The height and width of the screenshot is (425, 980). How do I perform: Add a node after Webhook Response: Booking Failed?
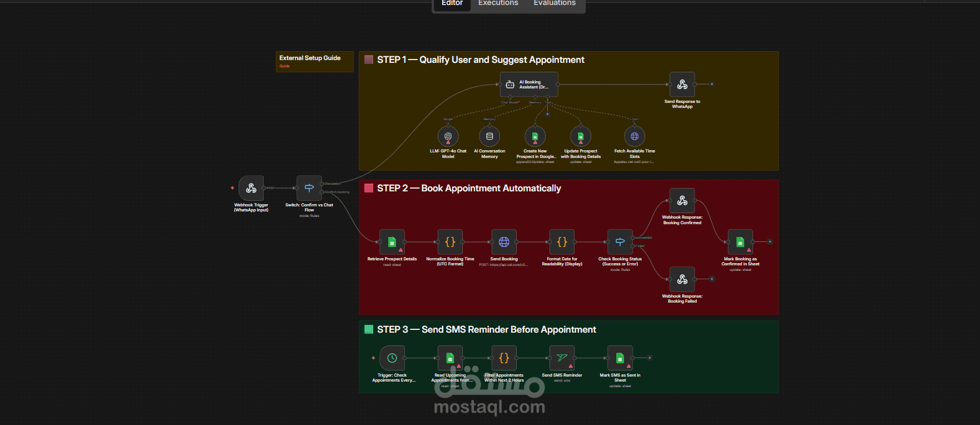pyautogui.click(x=712, y=279)
